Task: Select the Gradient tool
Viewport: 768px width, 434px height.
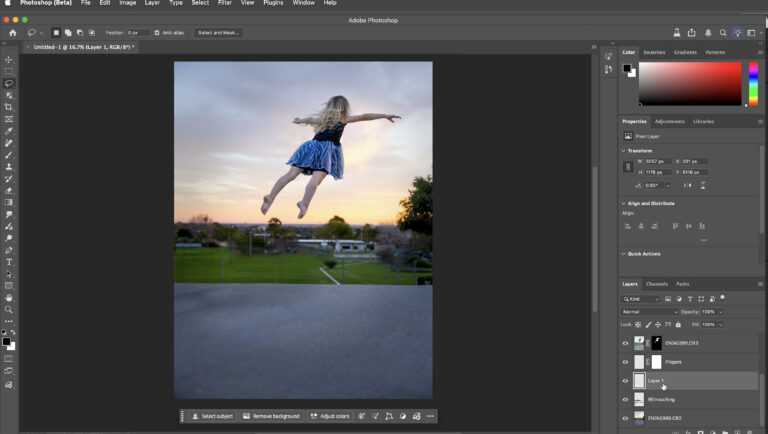Action: tap(9, 202)
